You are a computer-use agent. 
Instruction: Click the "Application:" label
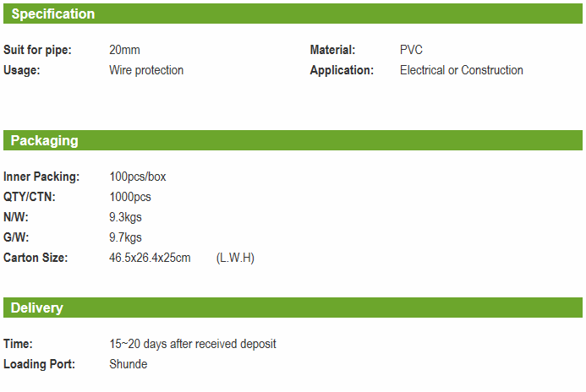pyautogui.click(x=342, y=70)
